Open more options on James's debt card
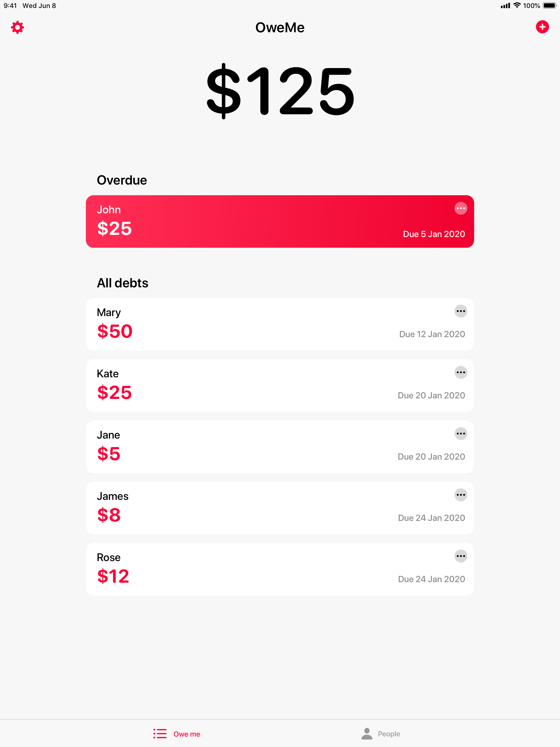Image resolution: width=560 pixels, height=747 pixels. point(461,495)
